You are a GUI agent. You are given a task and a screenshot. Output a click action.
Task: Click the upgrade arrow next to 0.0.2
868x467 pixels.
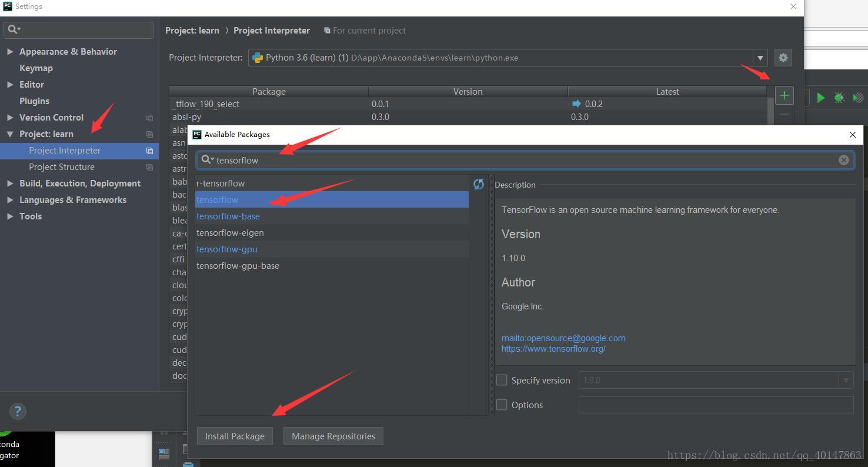(x=576, y=104)
